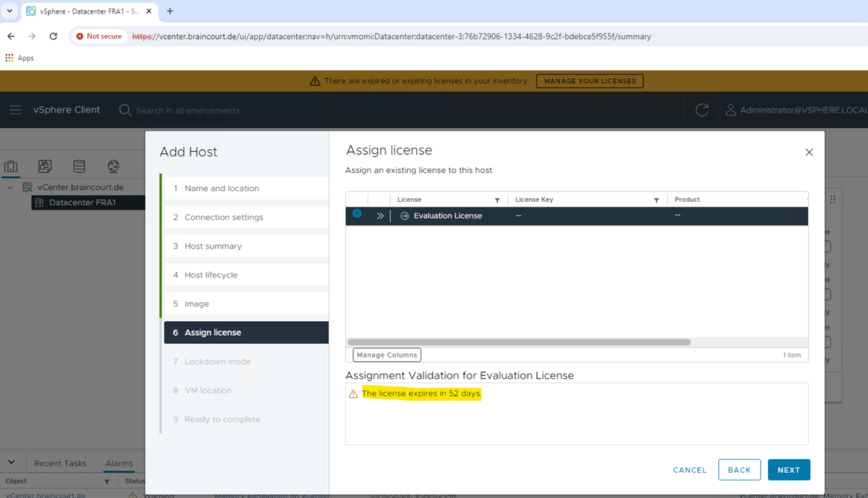Select the Evaluation License radio button
This screenshot has width=868, height=498.
[357, 213]
